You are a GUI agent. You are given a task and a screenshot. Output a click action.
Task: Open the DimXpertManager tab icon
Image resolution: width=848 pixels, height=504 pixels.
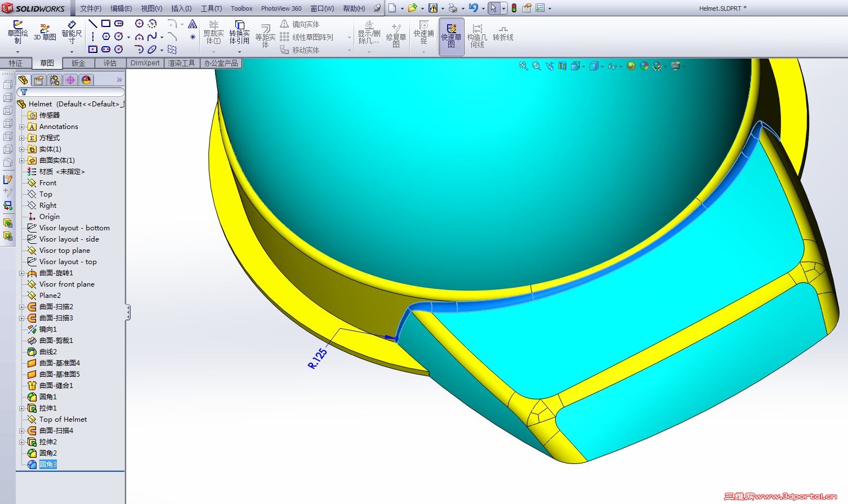pyautogui.click(x=70, y=80)
